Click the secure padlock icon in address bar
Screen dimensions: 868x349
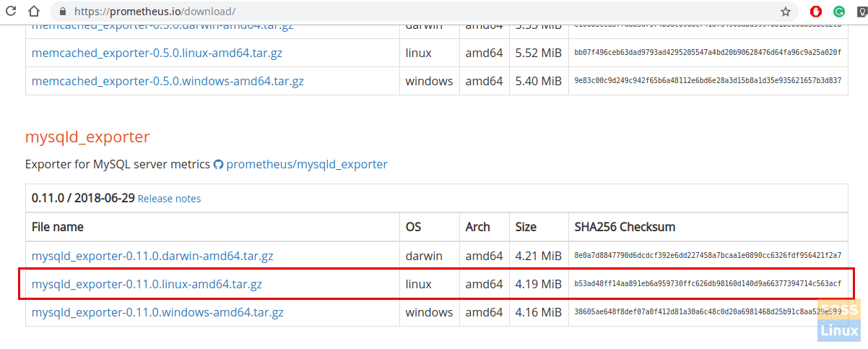[x=61, y=12]
